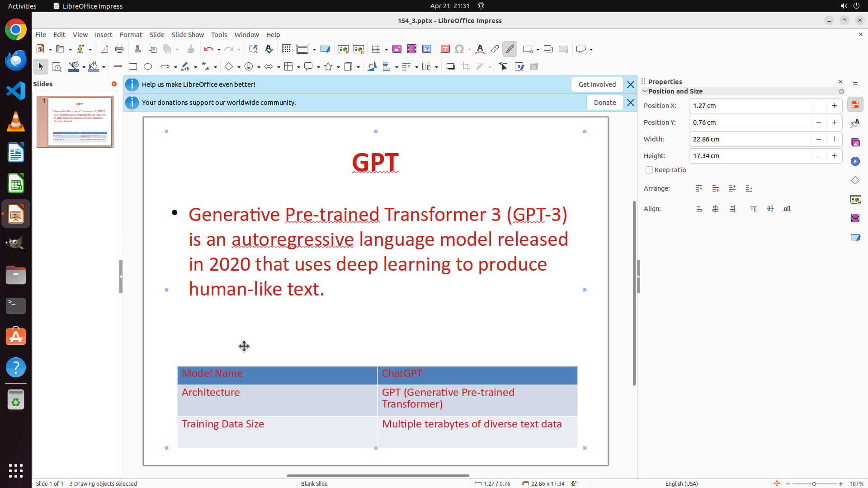Open the Slide Show menu

click(x=188, y=35)
